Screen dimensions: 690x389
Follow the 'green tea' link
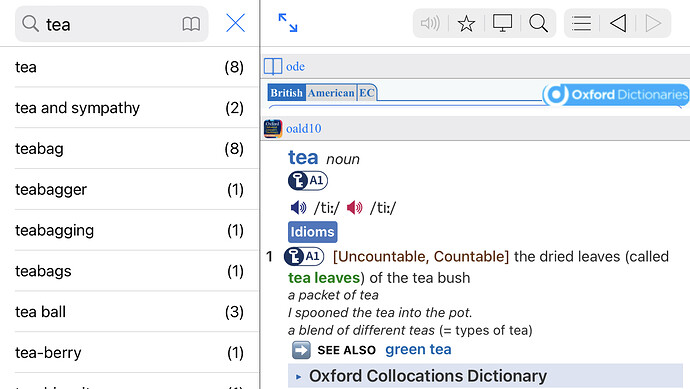pos(418,349)
